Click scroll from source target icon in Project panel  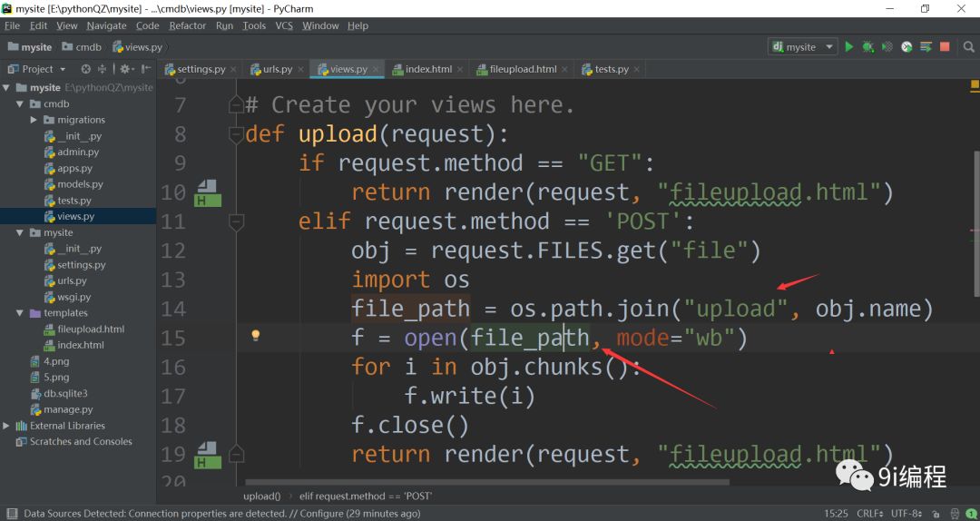(86, 69)
